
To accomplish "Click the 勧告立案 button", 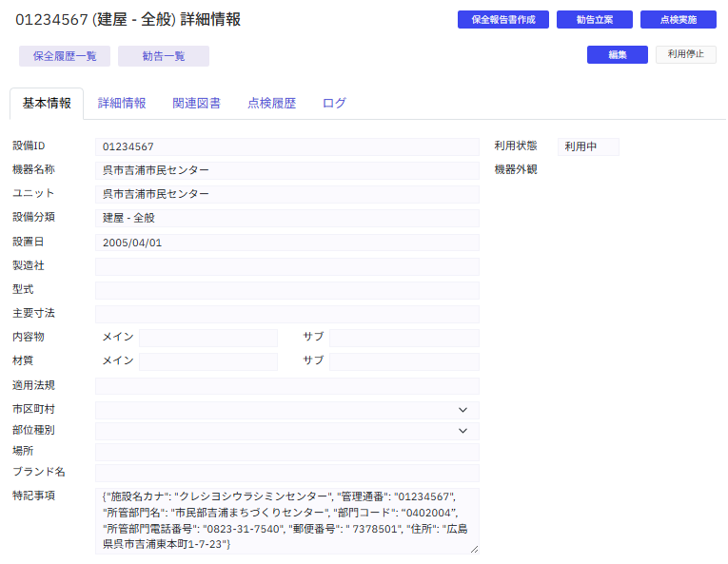I will pyautogui.click(x=594, y=19).
